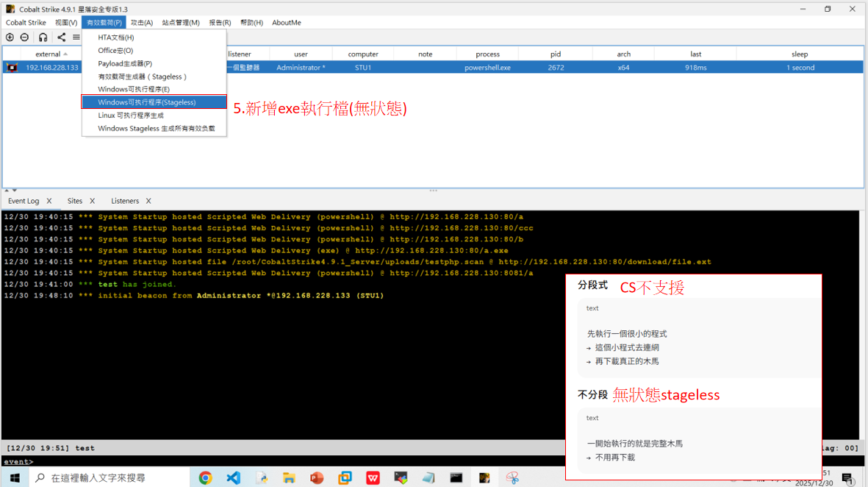Open the 帮助(H) menu
This screenshot has height=487, width=868.
[x=251, y=23]
